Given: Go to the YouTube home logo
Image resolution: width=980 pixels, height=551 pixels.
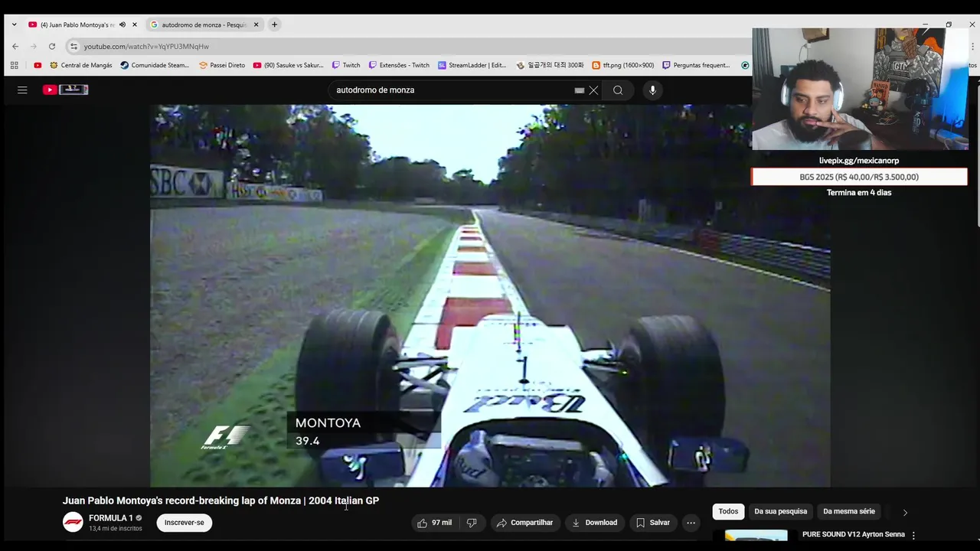Looking at the screenshot, I should [65, 90].
